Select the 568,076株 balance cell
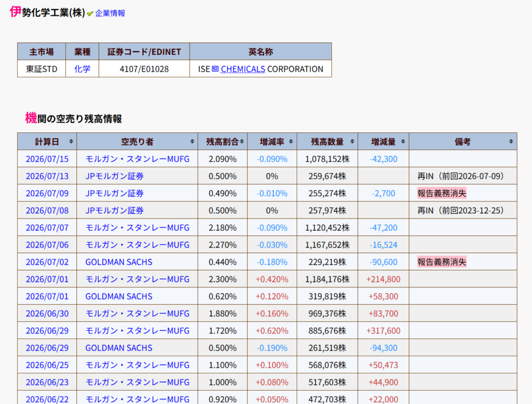The height and width of the screenshot is (404, 532). point(327,365)
